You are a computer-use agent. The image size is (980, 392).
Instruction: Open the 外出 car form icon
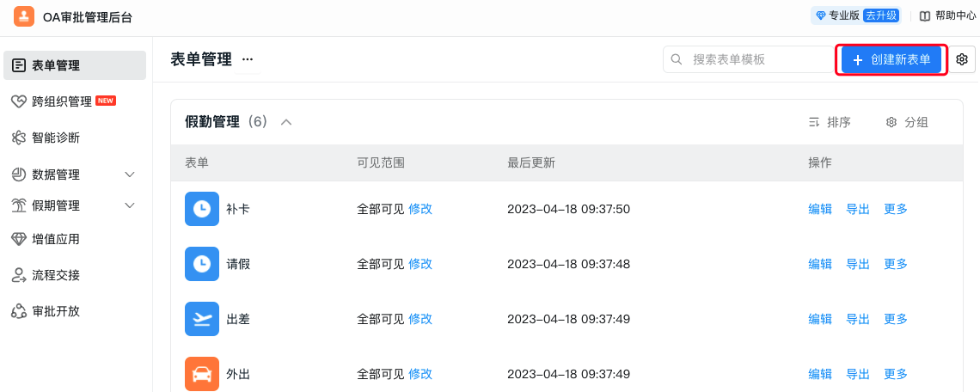coord(202,374)
